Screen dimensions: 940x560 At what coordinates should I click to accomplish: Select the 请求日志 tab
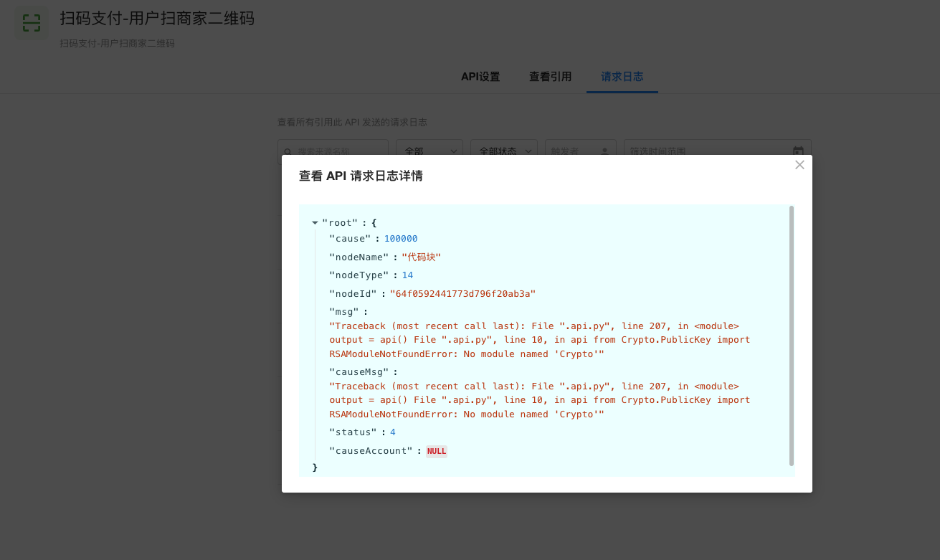(x=622, y=77)
